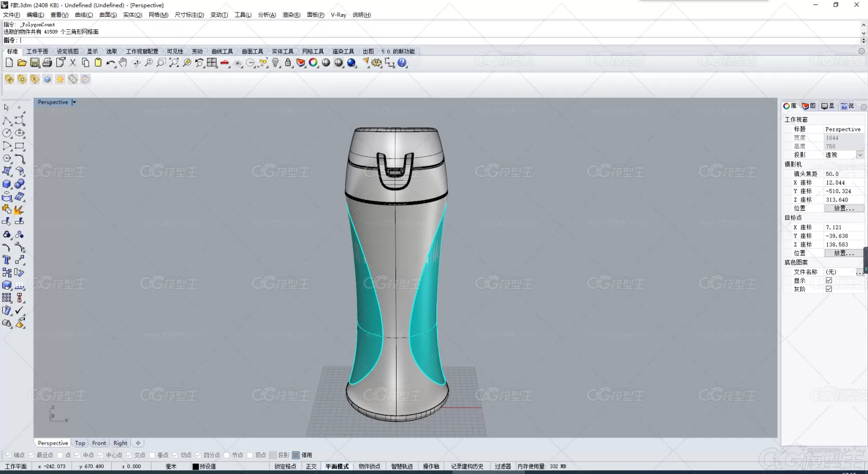Toggle the 交点 osnap checkbox
This screenshot has height=474, width=868.
(x=129, y=455)
